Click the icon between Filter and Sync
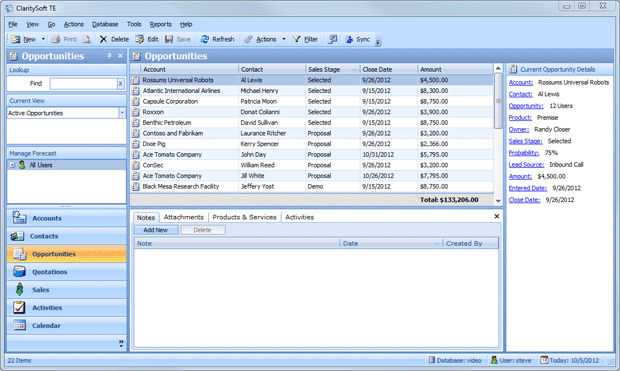The height and width of the screenshot is (371, 620). [x=333, y=39]
